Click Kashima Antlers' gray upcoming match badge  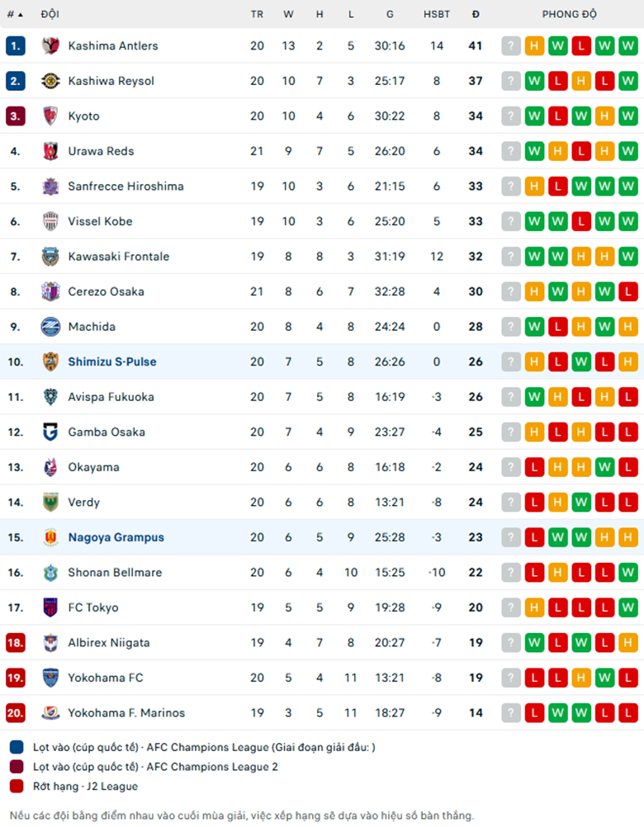(x=510, y=46)
